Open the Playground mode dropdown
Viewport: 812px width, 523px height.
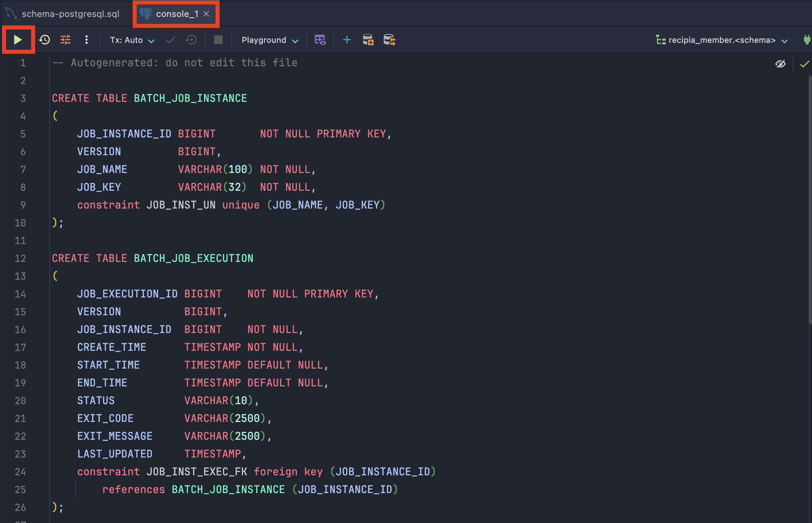click(x=270, y=40)
